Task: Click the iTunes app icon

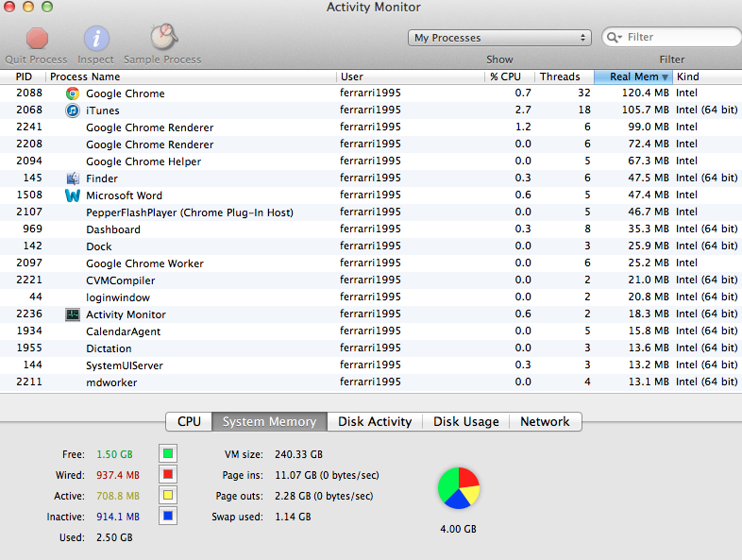Action: [73, 110]
